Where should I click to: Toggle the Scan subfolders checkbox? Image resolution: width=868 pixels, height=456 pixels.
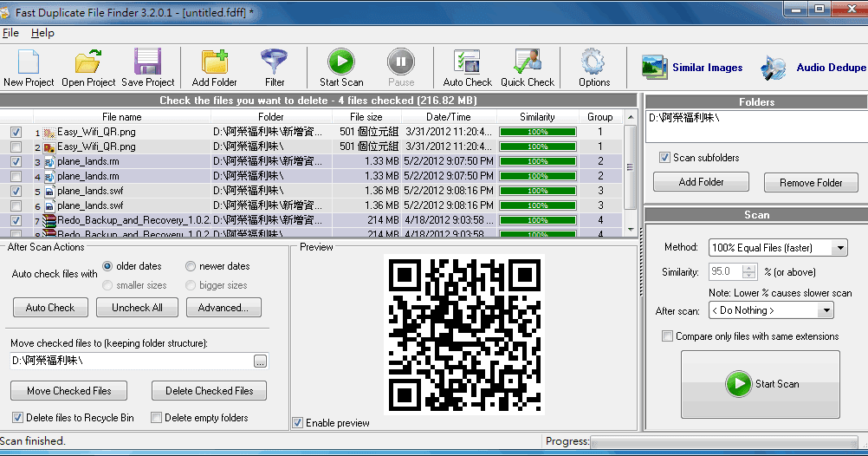click(x=664, y=158)
